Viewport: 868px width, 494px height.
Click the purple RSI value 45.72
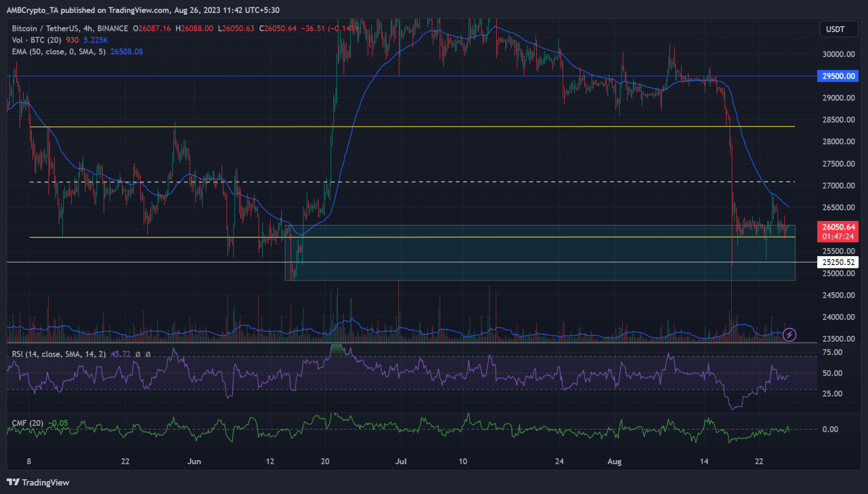121,354
